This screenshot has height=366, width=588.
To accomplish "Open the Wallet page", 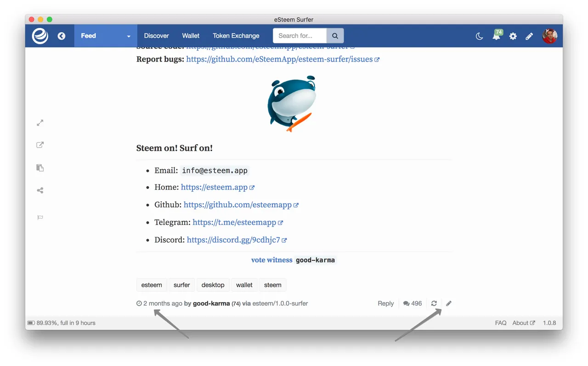I will [191, 36].
